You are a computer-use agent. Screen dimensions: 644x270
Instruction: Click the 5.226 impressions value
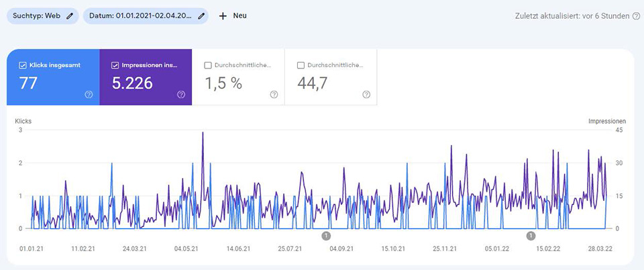132,83
